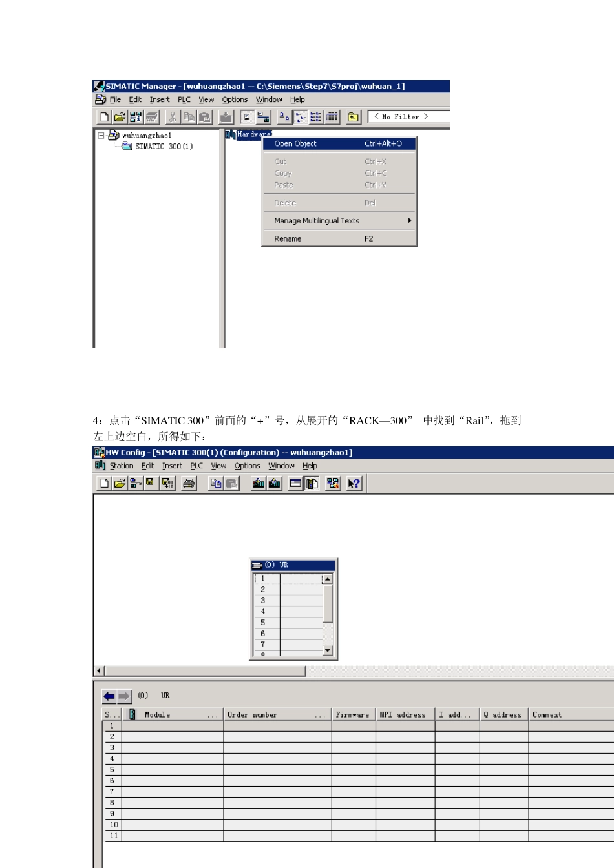Click left arrow of horizontal scrollbar in HW Config
Image resolution: width=614 pixels, height=868 pixels.
click(100, 671)
